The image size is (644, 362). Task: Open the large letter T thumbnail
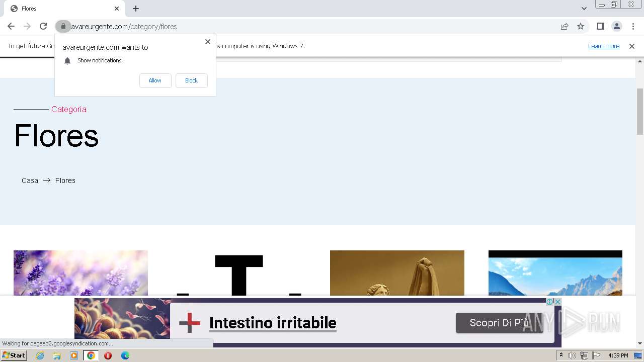(239, 274)
